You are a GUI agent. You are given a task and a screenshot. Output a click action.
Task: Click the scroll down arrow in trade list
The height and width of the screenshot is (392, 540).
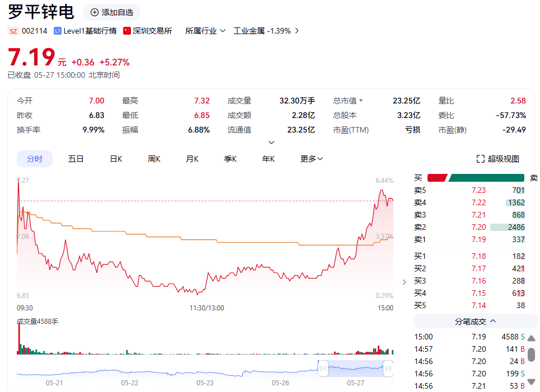(532, 385)
